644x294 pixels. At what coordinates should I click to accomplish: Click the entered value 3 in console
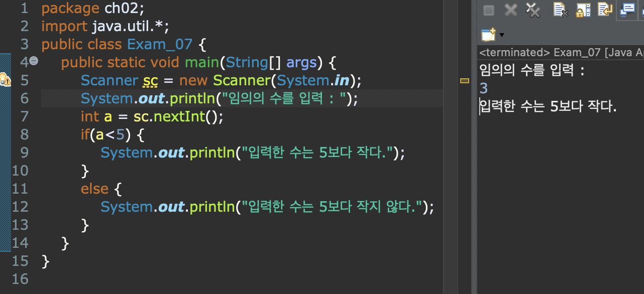pos(484,88)
